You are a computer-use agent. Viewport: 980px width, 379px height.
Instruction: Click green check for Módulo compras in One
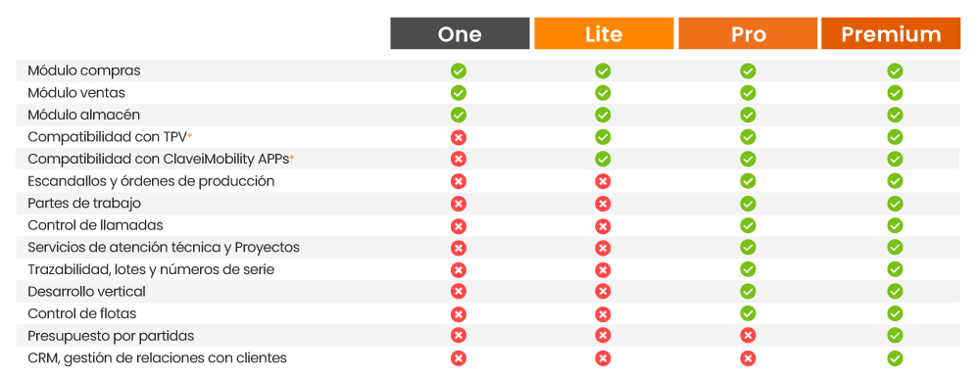pyautogui.click(x=458, y=71)
